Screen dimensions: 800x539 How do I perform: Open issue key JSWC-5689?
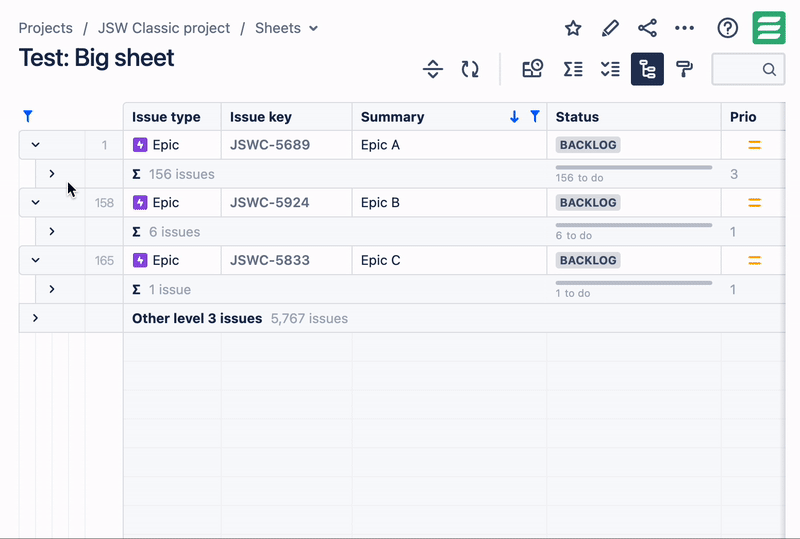(270, 145)
